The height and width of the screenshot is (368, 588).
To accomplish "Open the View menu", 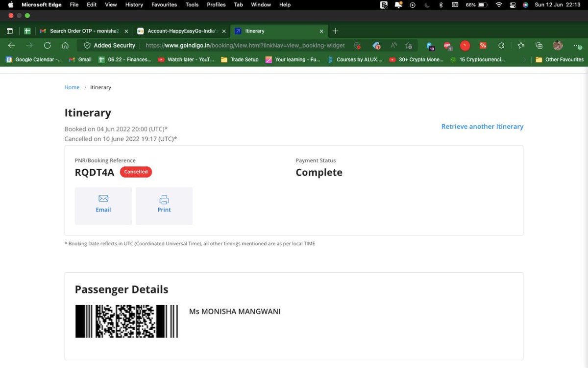I will 111,5.
